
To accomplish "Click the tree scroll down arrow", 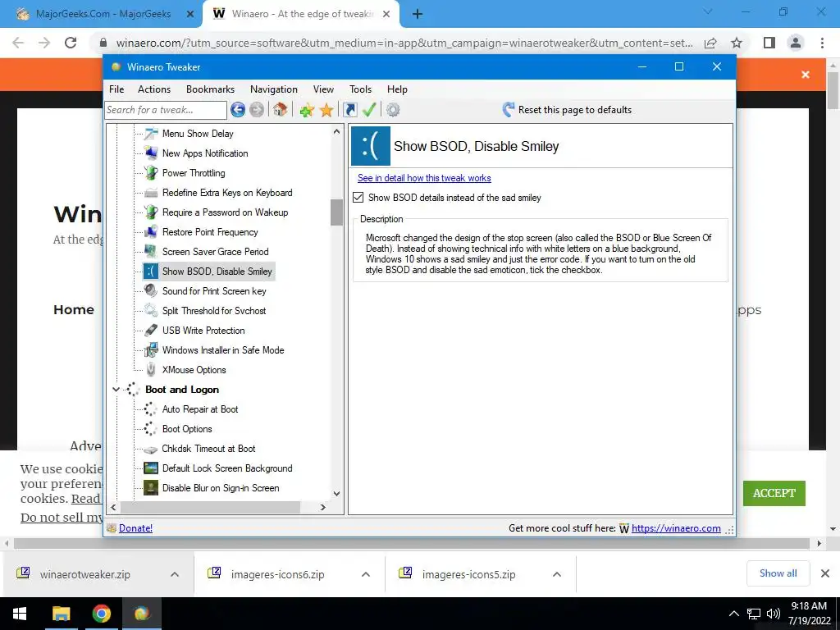I will (336, 494).
